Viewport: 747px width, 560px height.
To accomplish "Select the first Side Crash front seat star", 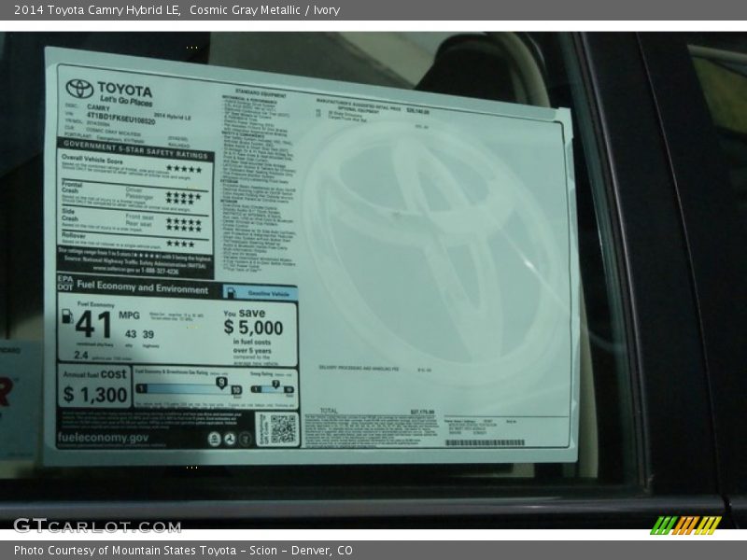I will coord(167,219).
